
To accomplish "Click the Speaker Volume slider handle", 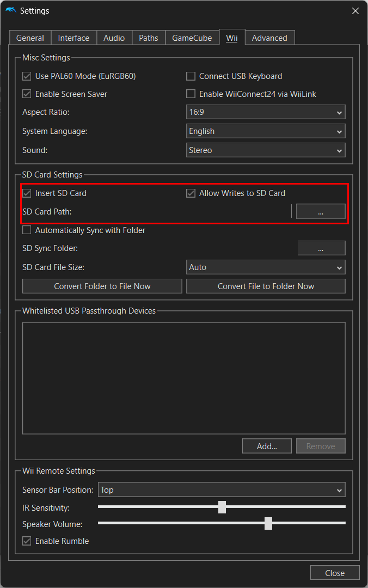I will tap(268, 524).
